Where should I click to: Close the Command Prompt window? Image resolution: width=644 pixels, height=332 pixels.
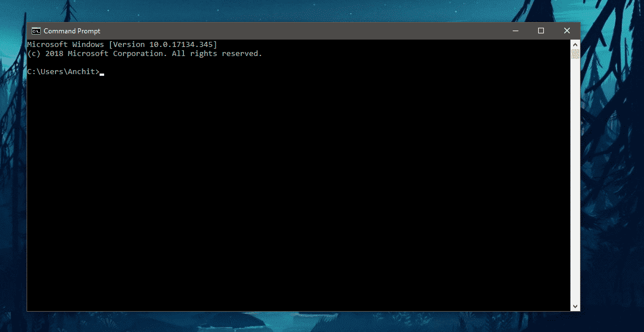[x=567, y=31]
